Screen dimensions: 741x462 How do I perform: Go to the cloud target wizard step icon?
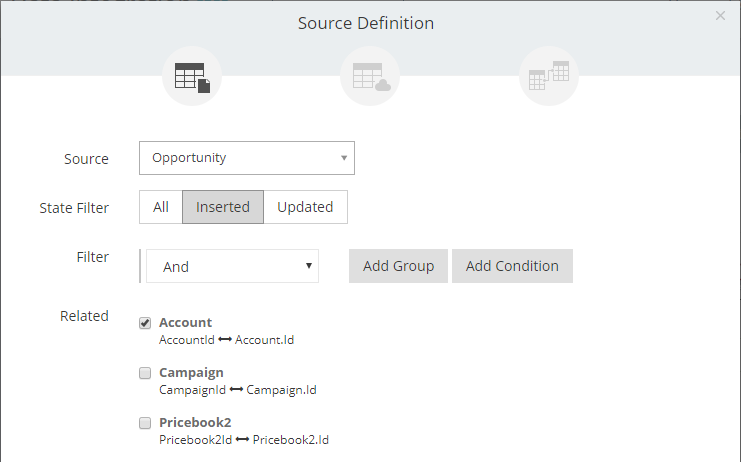370,77
